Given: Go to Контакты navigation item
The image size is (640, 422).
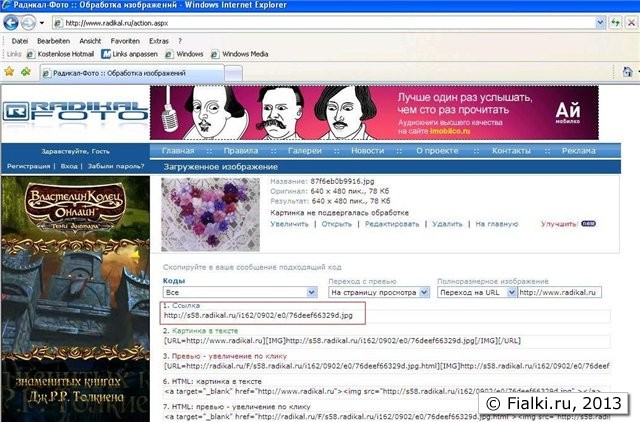Looking at the screenshot, I should pos(511,151).
